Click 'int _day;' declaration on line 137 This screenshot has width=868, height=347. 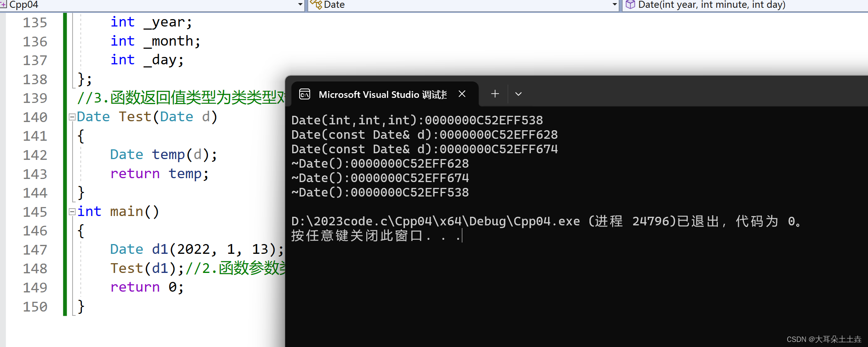(x=147, y=60)
